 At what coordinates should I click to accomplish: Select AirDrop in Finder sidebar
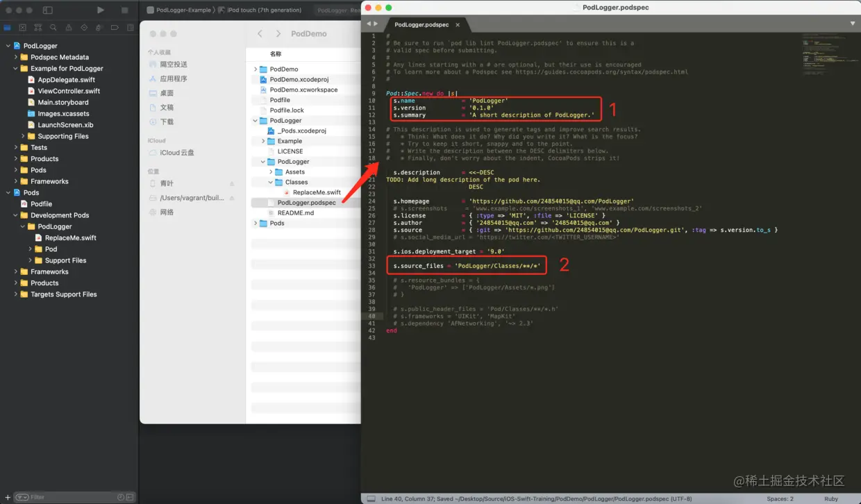[x=169, y=65]
